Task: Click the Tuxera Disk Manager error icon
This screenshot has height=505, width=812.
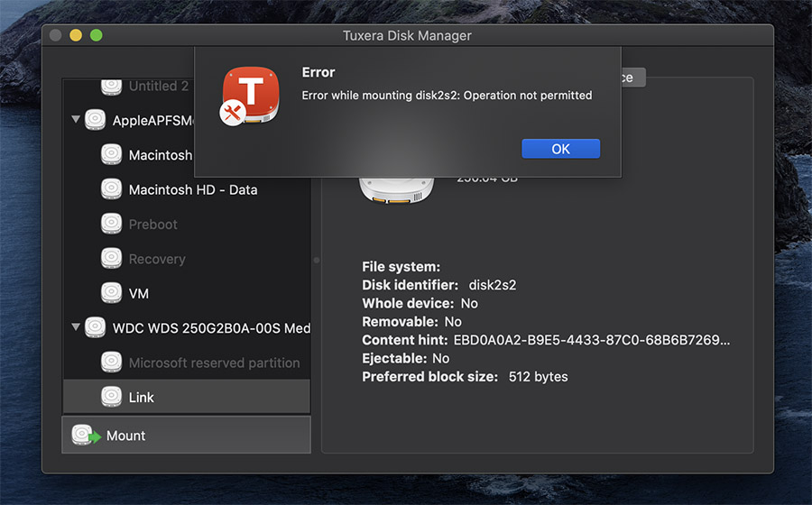Action: [251, 96]
